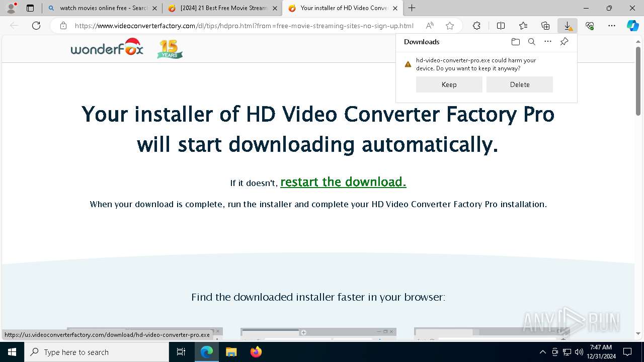Pin the Downloads panel

[564, 42]
